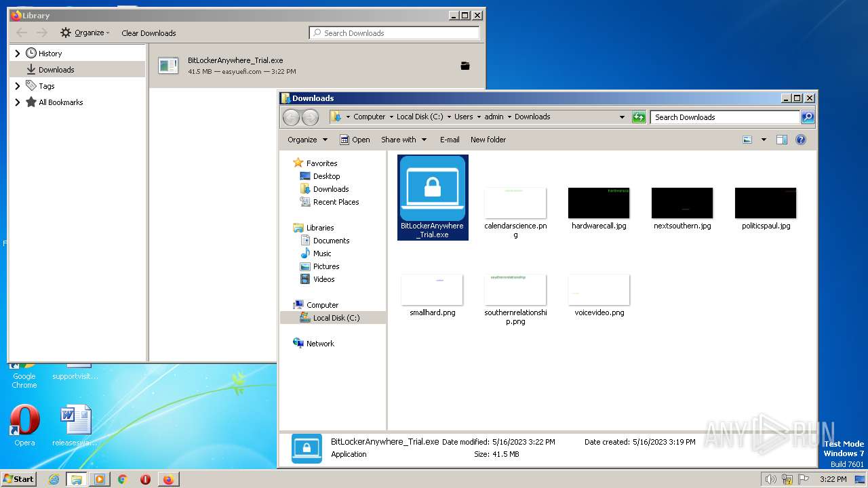The width and height of the screenshot is (868, 488).
Task: Open Share with dropdown
Action: [403, 140]
